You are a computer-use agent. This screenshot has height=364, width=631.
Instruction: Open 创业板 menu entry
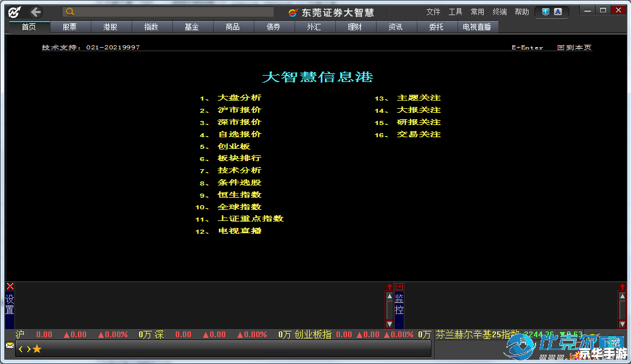click(x=234, y=147)
